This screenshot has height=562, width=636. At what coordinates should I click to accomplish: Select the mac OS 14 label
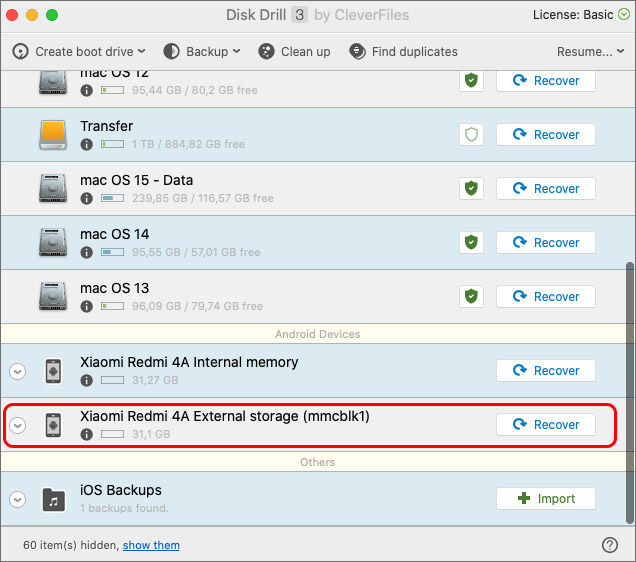tap(114, 234)
